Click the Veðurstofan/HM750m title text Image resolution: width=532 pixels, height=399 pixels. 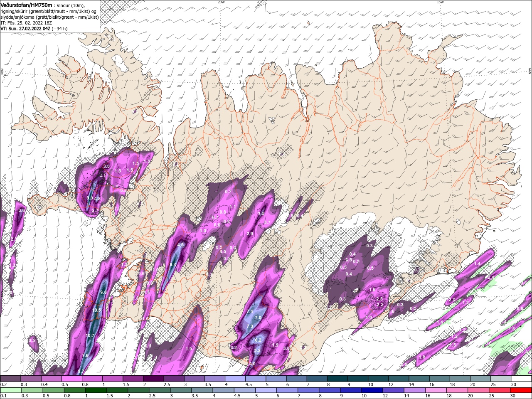point(26,5)
